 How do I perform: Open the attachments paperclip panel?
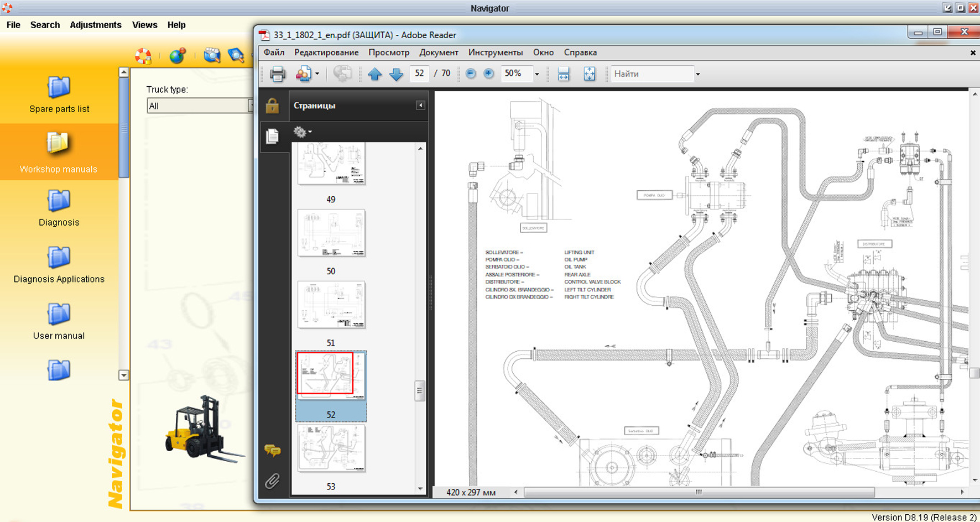[x=272, y=481]
